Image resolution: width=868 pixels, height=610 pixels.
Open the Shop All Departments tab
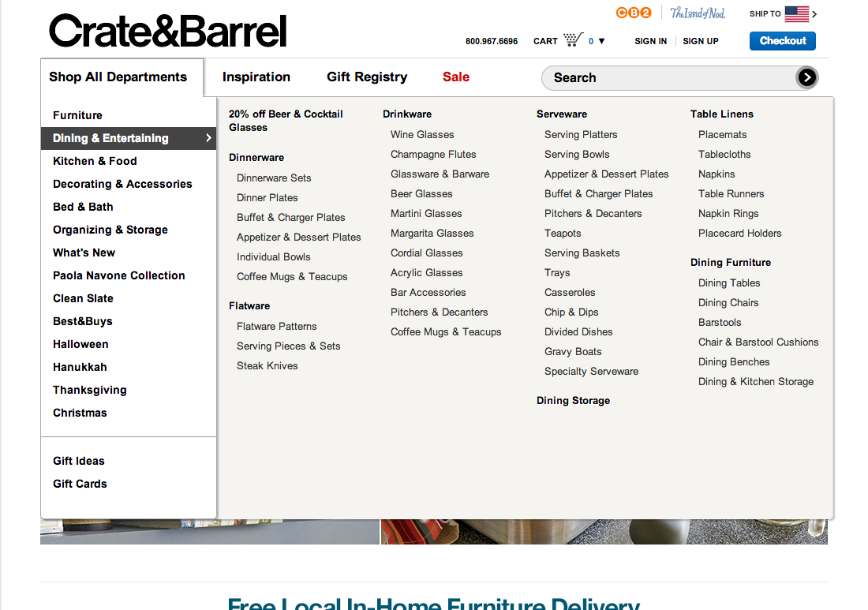pos(118,77)
